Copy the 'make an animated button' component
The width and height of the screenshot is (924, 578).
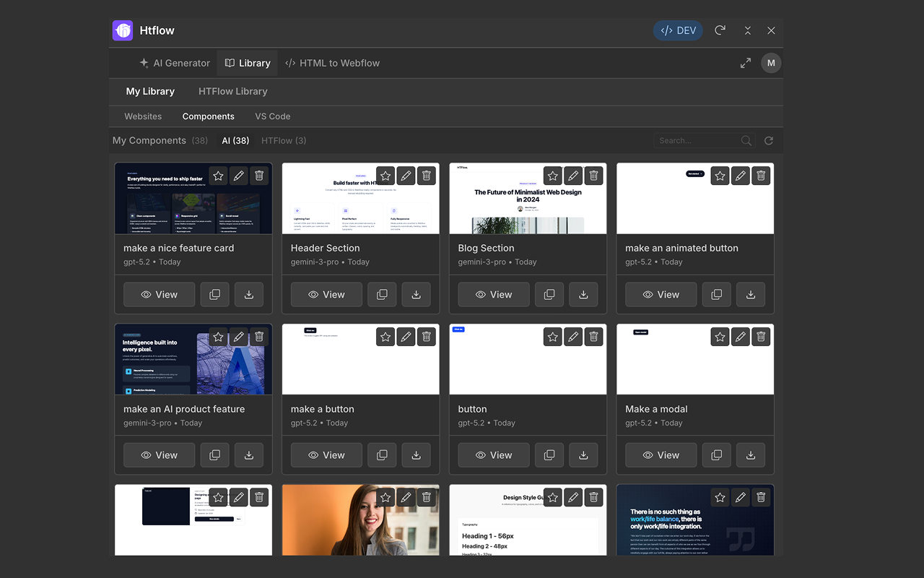pos(717,295)
